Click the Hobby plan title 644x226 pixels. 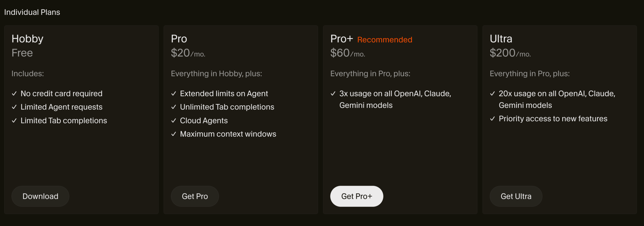[27, 39]
